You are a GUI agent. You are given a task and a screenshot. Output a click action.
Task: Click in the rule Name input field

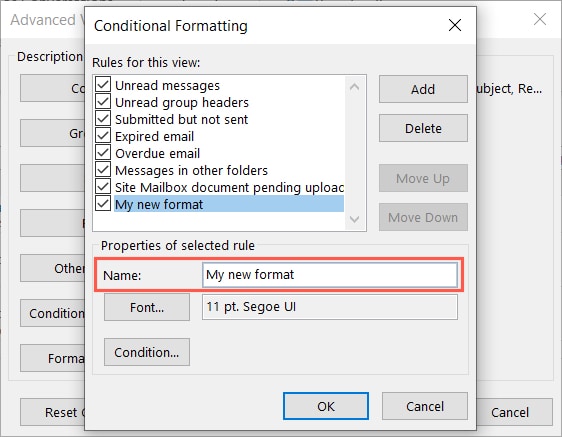pyautogui.click(x=330, y=275)
